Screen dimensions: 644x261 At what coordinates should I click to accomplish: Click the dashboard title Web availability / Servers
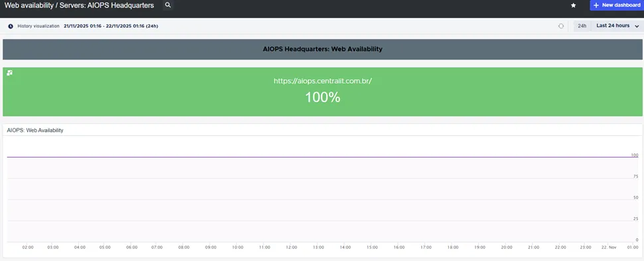79,5
